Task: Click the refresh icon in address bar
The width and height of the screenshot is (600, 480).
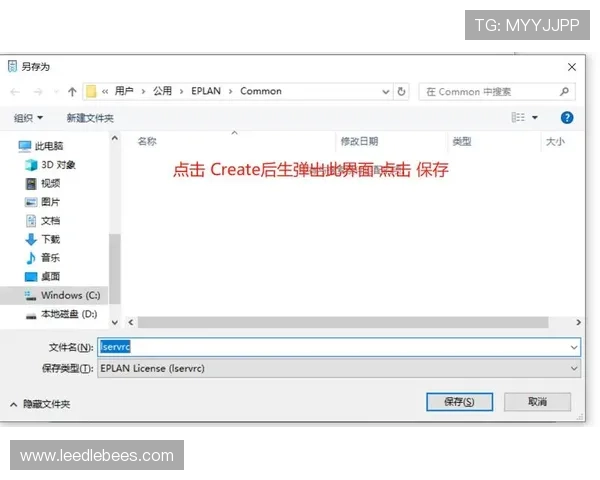Action: [x=401, y=91]
